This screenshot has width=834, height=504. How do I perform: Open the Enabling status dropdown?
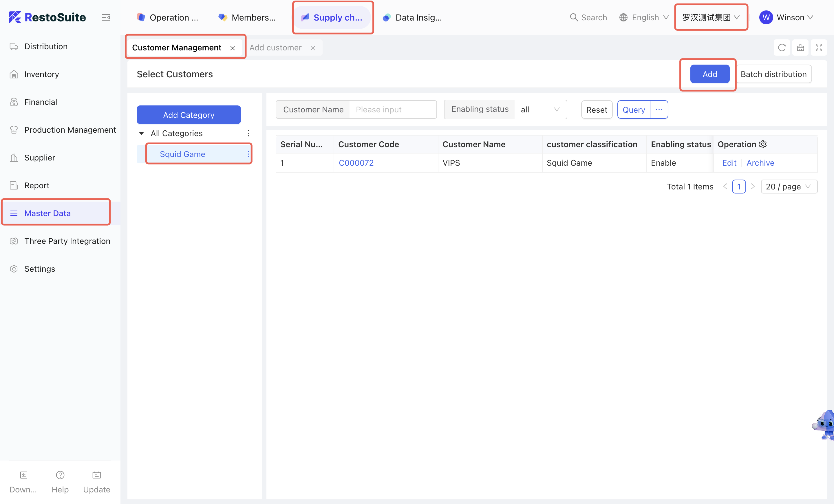coord(540,110)
